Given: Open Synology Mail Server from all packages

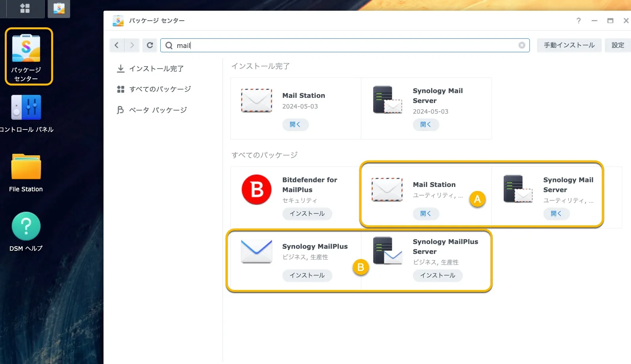Looking at the screenshot, I should (x=556, y=213).
